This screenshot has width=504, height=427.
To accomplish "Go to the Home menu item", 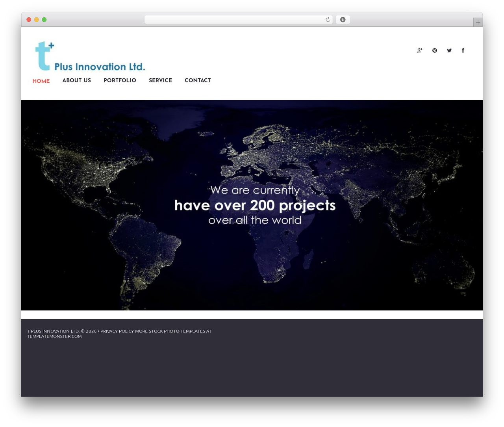I will point(41,81).
